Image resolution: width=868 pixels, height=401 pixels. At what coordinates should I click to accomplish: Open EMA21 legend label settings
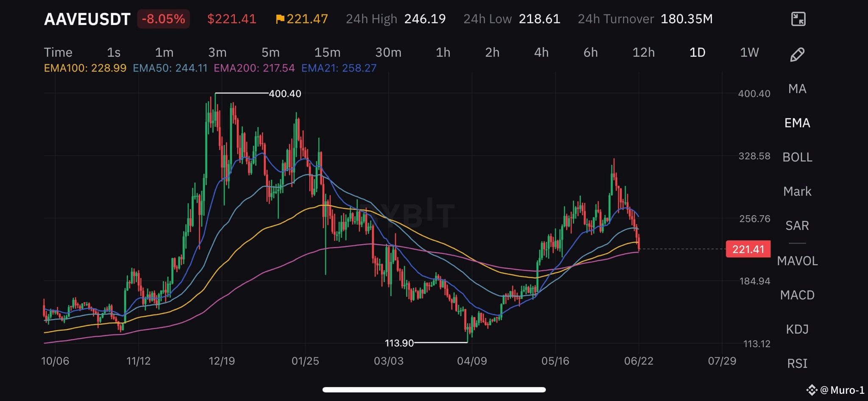[x=339, y=68]
